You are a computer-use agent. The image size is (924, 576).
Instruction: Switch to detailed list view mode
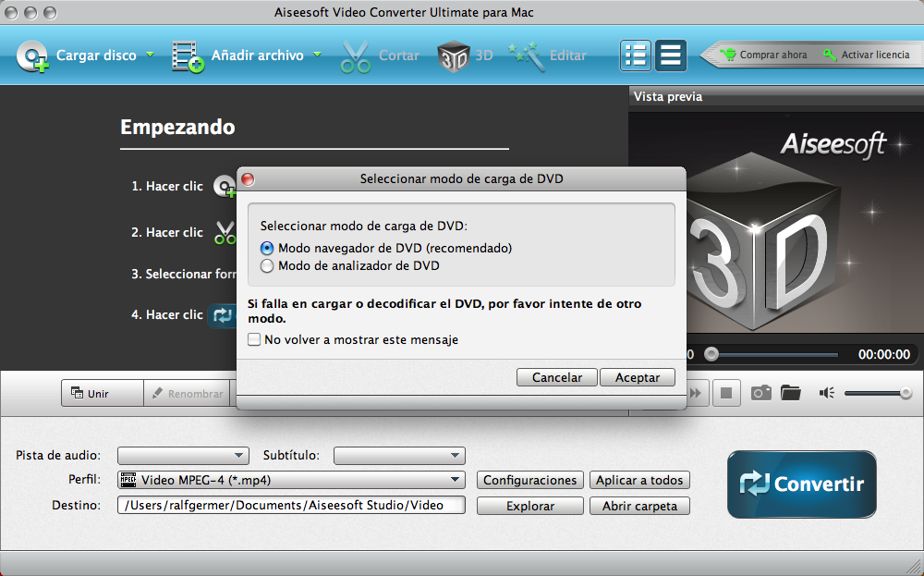tap(636, 56)
